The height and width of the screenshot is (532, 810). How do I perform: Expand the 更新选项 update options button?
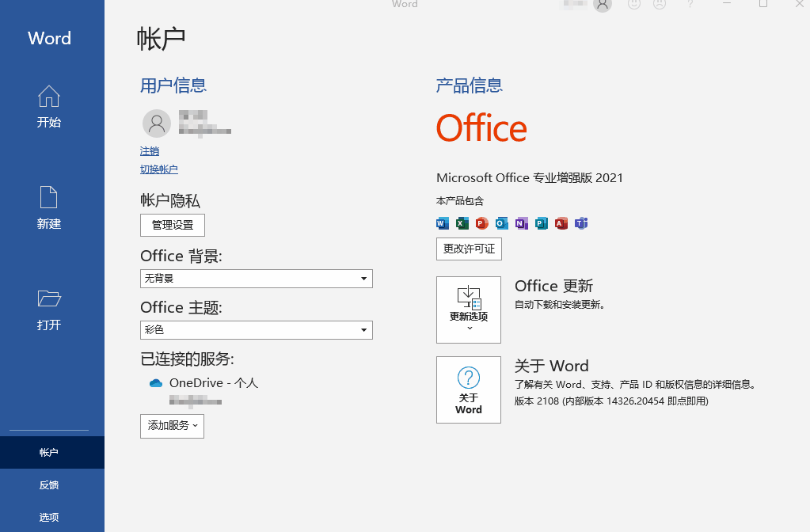point(469,310)
